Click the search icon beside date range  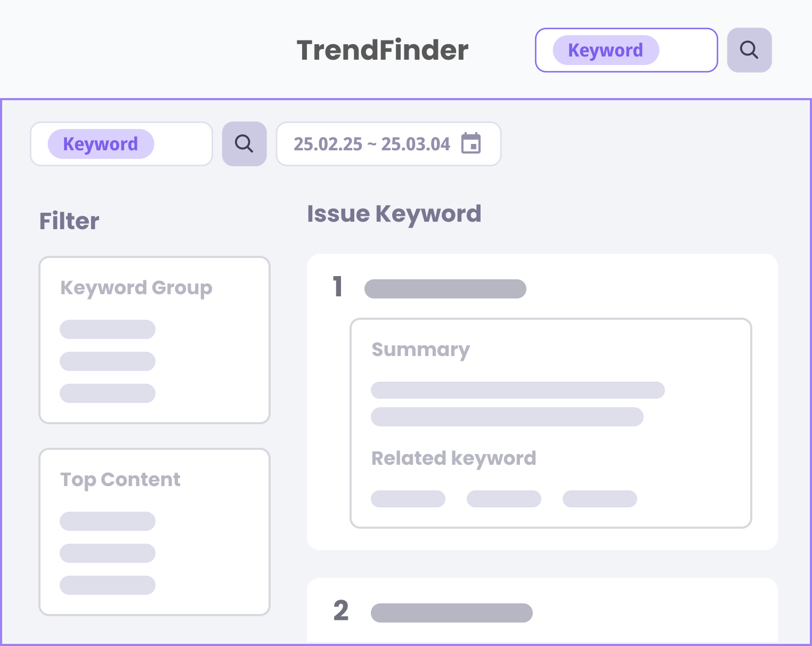click(244, 144)
